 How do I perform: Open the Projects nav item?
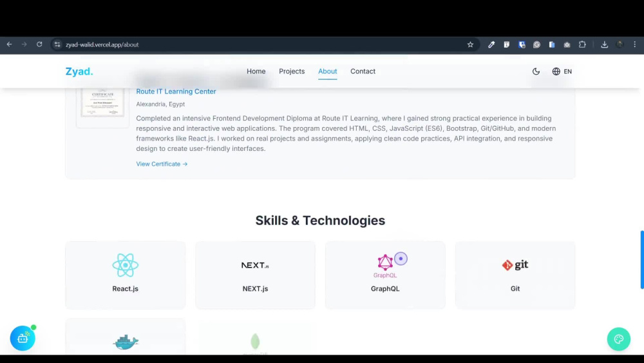point(292,71)
